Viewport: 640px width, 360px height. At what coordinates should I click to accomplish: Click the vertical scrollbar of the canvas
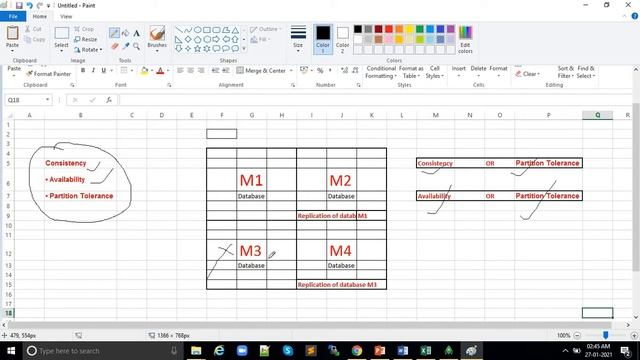coord(636,186)
